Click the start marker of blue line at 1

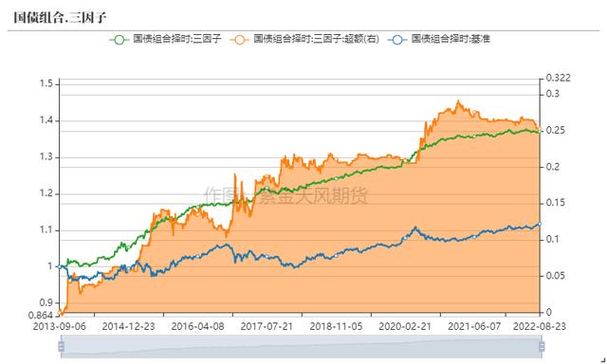click(59, 266)
